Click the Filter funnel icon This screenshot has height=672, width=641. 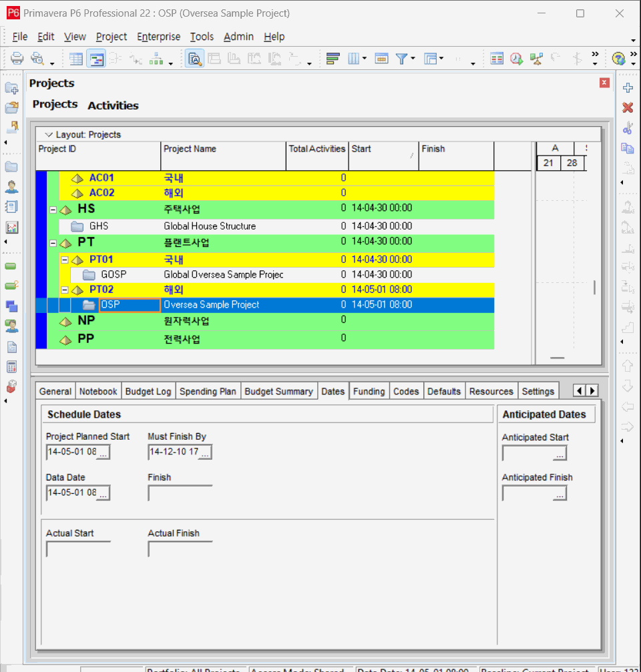point(401,59)
